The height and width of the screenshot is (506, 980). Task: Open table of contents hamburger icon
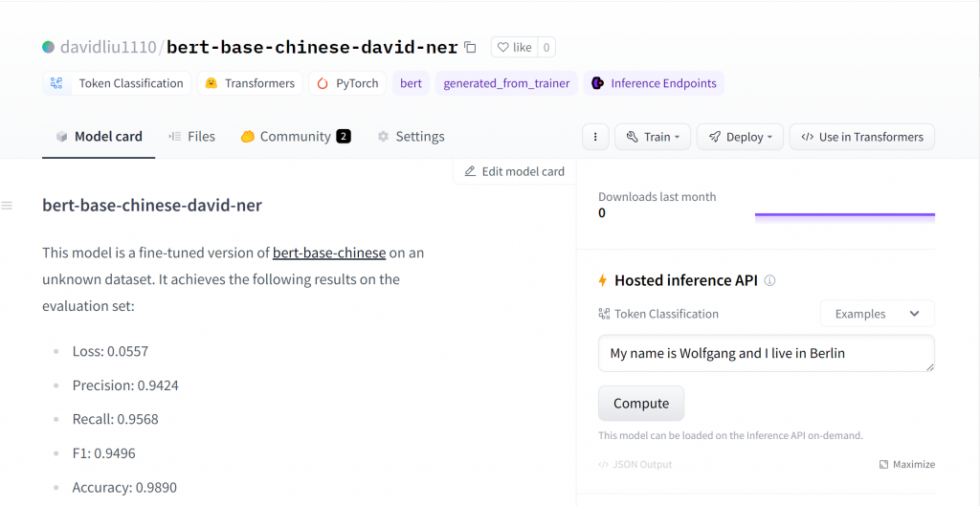[x=7, y=206]
